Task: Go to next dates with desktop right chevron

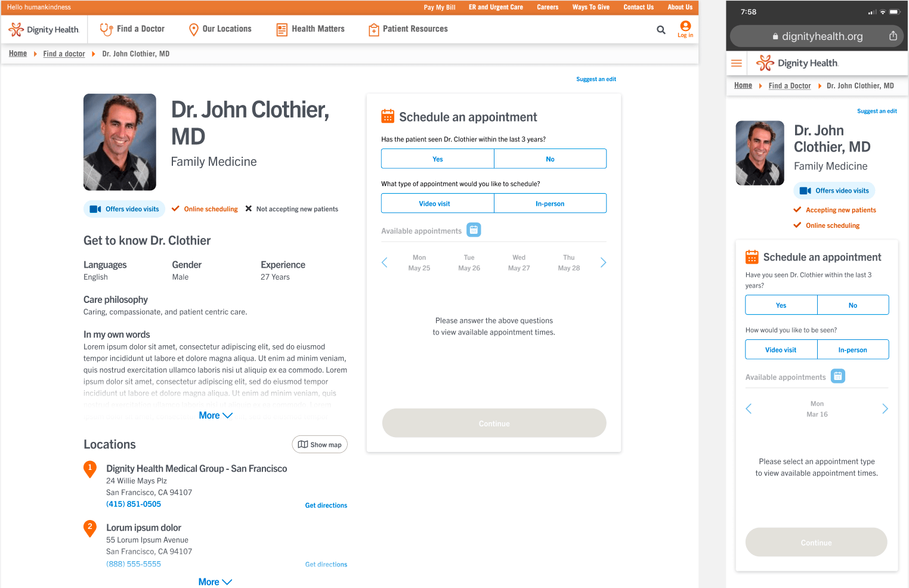Action: tap(603, 263)
